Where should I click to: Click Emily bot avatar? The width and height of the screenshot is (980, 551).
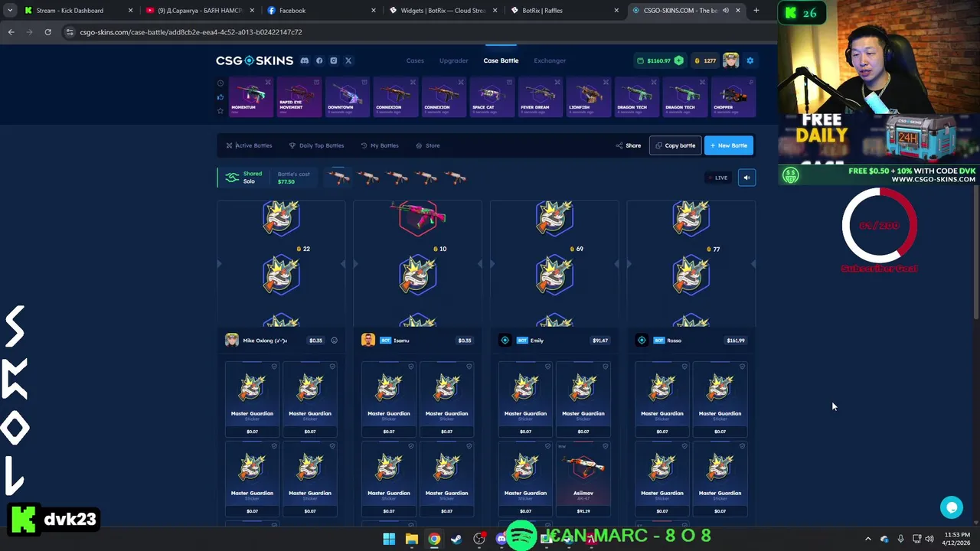[x=505, y=341]
